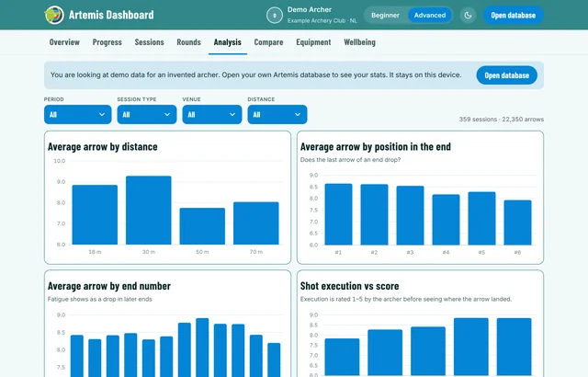Click the #4 bar in position chart
588x377 pixels.
click(446, 220)
